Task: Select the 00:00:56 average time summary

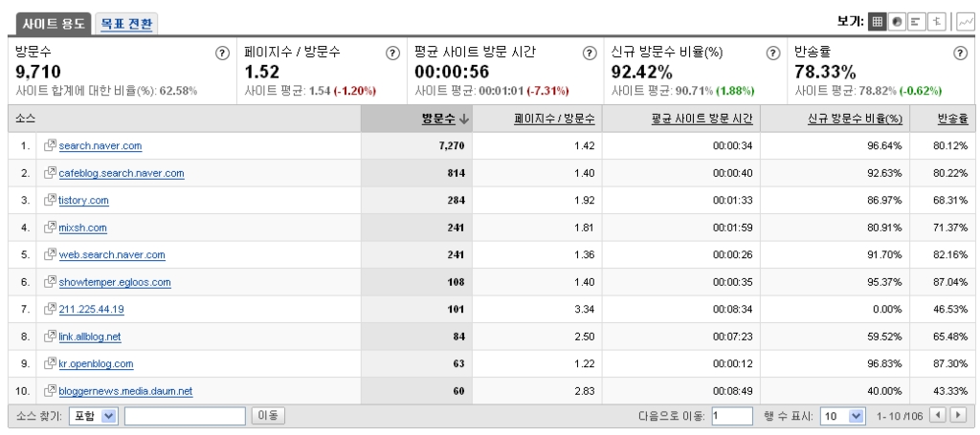Action: click(x=452, y=72)
